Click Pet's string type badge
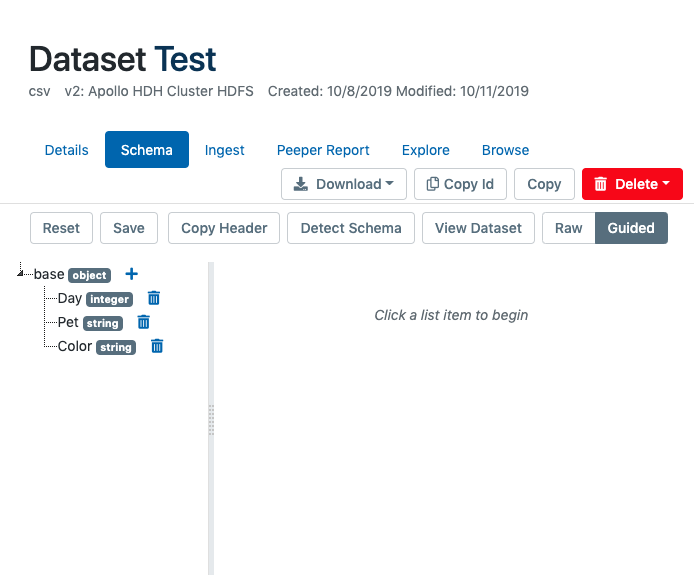This screenshot has height=575, width=694. coord(103,323)
